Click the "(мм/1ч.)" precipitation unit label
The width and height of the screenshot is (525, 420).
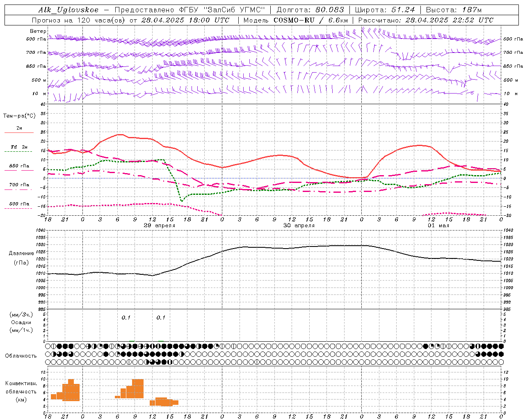[21, 330]
